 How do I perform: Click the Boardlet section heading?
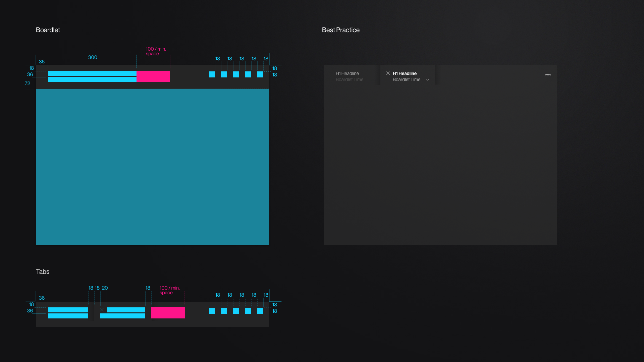[48, 30]
